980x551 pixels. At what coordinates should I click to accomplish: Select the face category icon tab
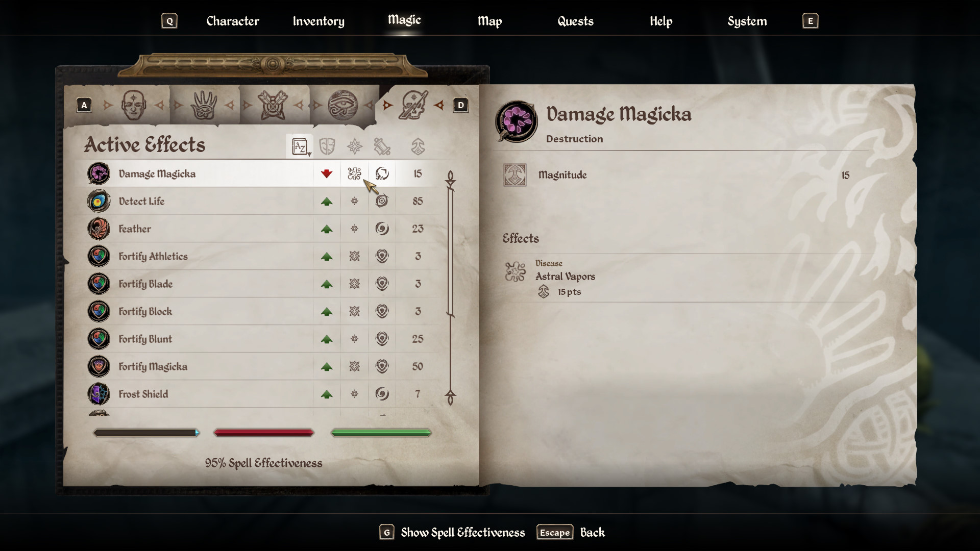click(134, 105)
